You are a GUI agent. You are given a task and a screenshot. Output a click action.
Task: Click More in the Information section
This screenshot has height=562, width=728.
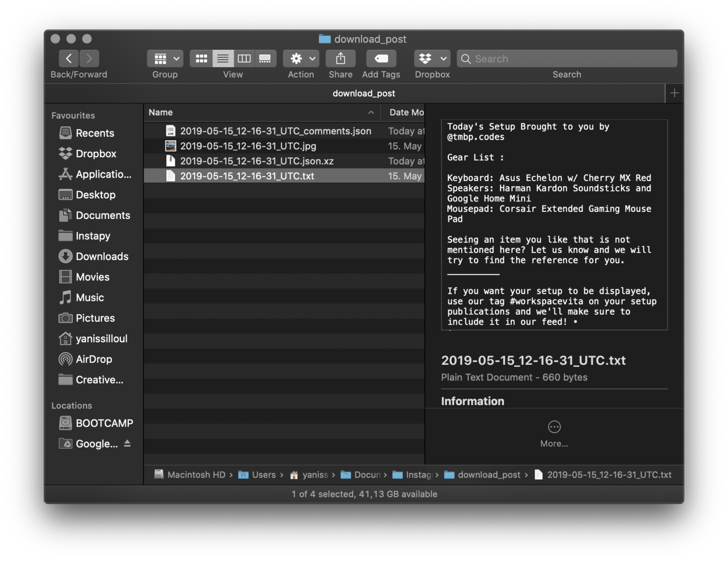(554, 432)
